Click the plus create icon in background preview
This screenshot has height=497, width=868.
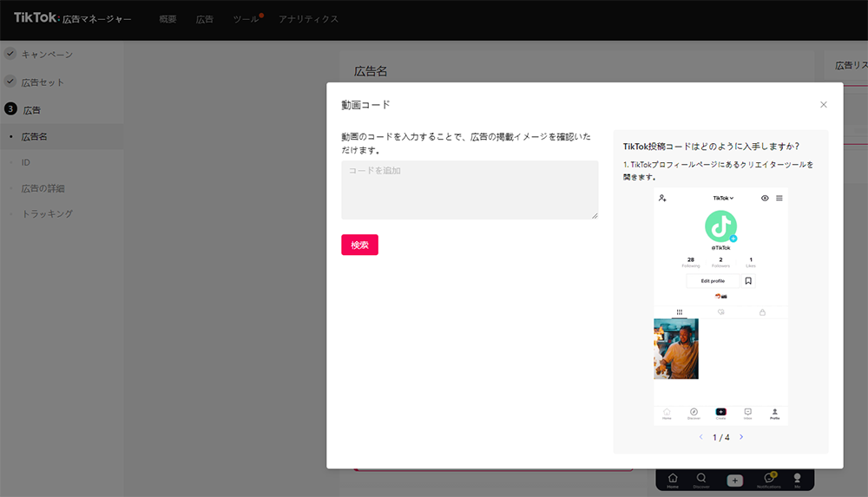click(x=734, y=481)
